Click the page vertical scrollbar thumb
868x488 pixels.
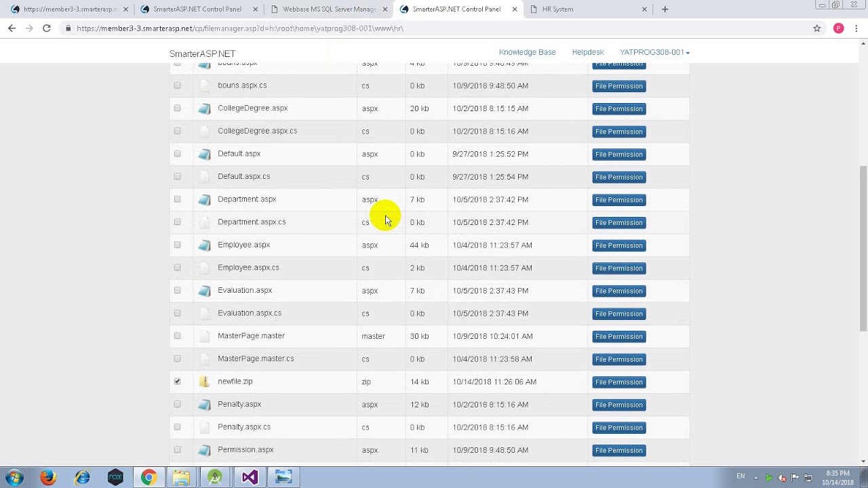[863, 247]
